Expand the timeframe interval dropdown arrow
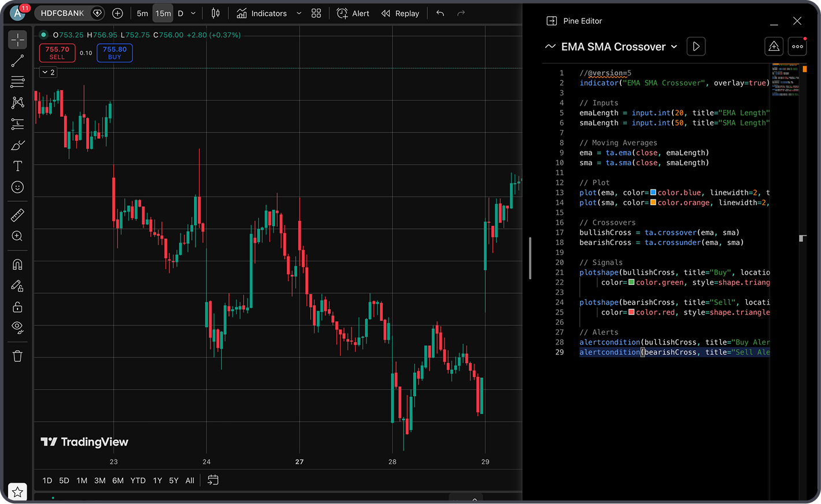Screen dimensions: 821x504 coord(193,13)
